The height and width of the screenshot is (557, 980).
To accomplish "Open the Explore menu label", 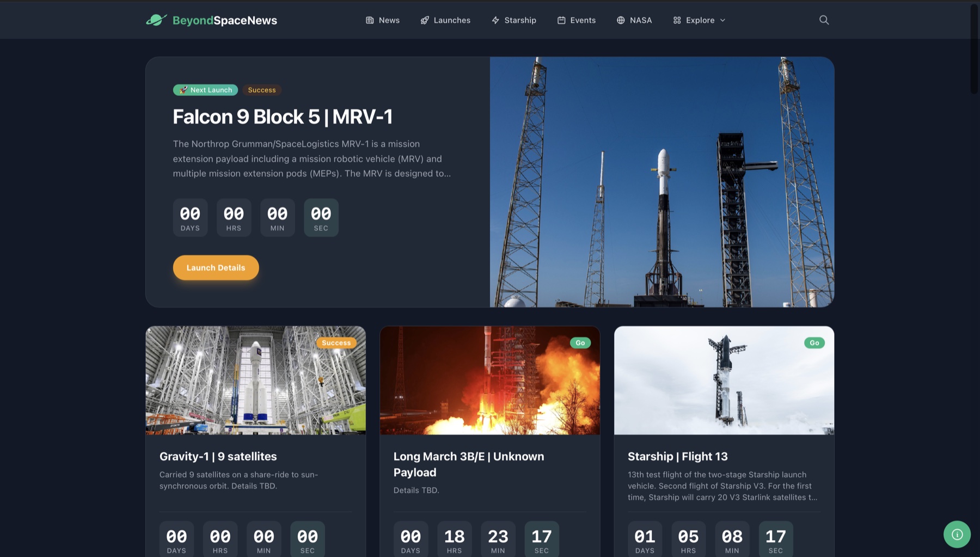I will click(x=700, y=20).
